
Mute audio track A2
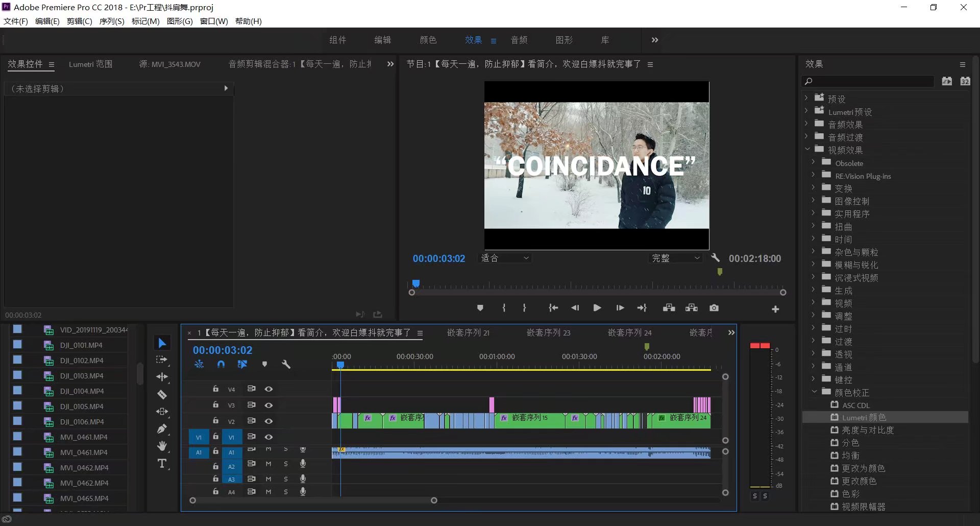point(268,464)
